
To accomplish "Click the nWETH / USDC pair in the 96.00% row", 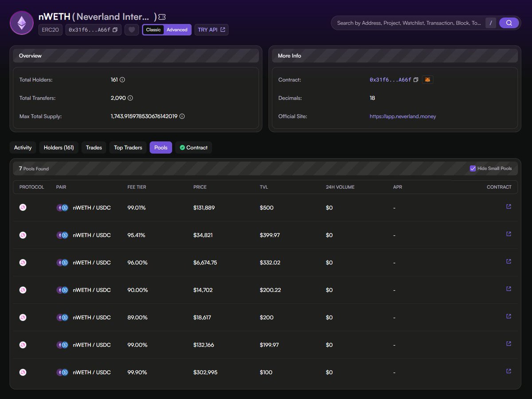I will (x=92, y=263).
